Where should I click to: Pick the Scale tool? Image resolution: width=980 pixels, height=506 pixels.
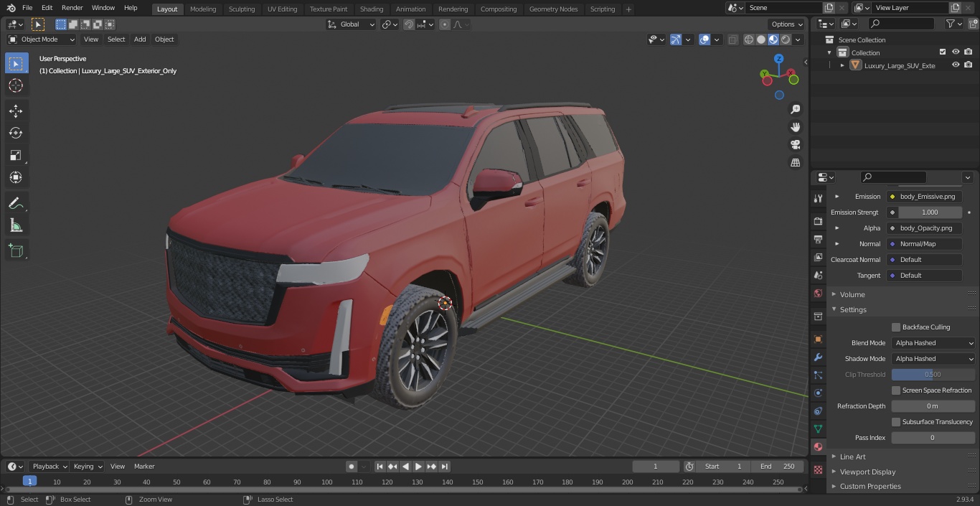click(x=16, y=155)
